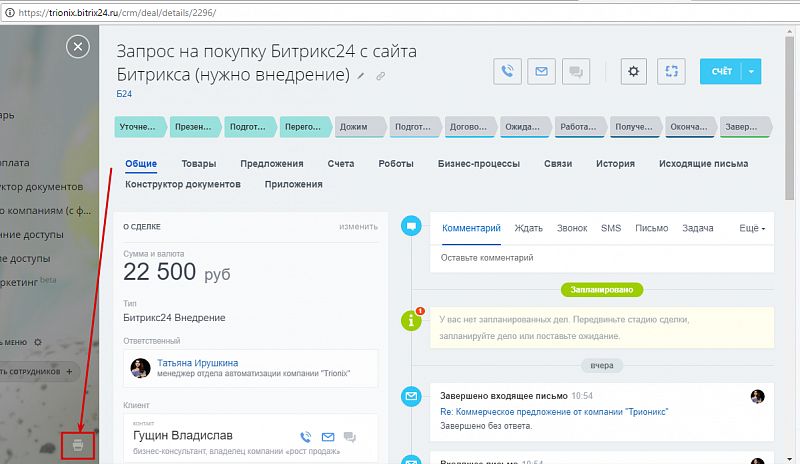Select the Письмо timeline tab

(x=652, y=228)
